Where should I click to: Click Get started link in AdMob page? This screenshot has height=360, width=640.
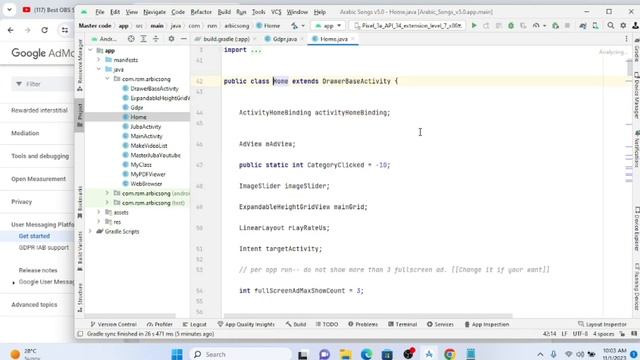[34, 236]
